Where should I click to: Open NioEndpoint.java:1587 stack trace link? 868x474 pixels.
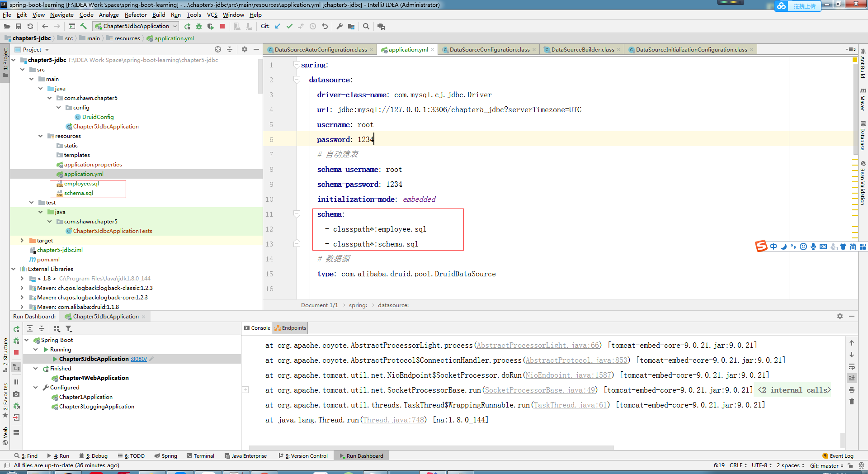569,375
